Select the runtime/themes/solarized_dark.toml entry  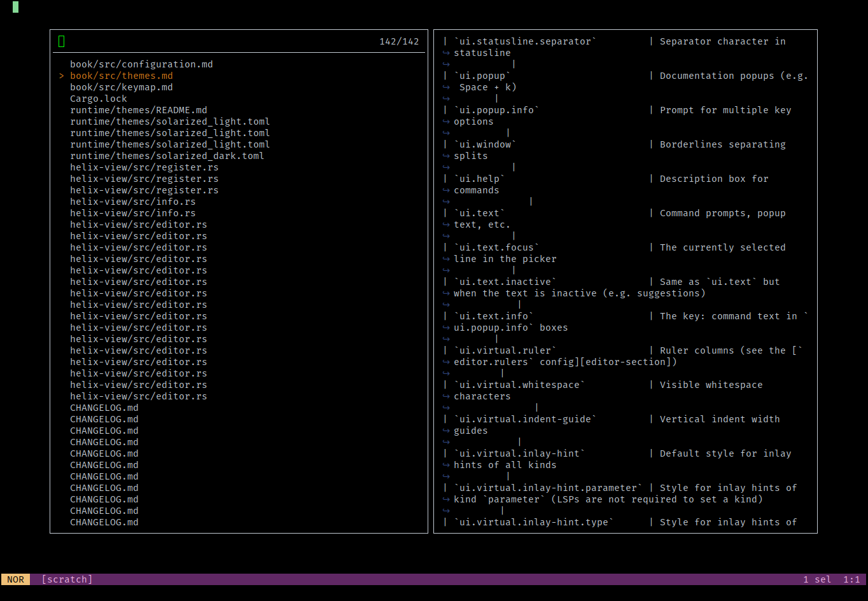coord(167,155)
